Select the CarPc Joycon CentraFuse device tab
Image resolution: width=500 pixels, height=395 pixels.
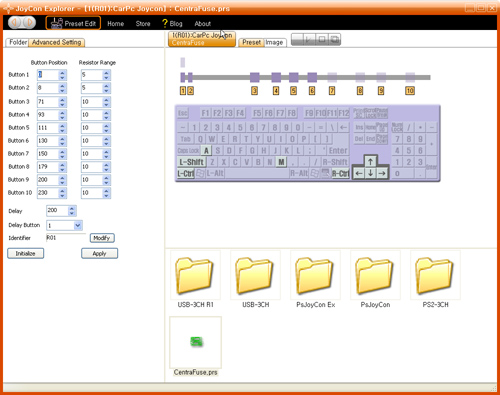[x=202, y=39]
